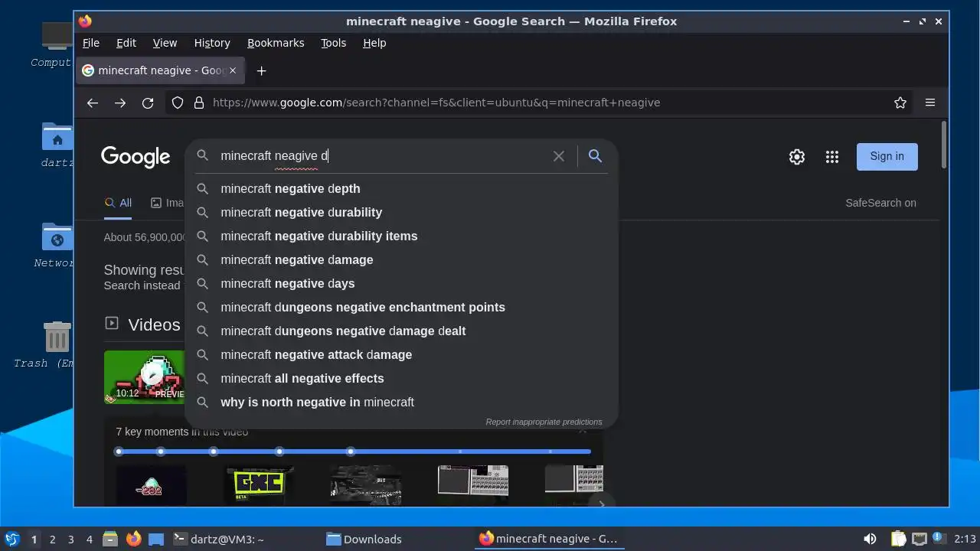Open the volume control in system tray
The width and height of the screenshot is (980, 551).
(870, 540)
